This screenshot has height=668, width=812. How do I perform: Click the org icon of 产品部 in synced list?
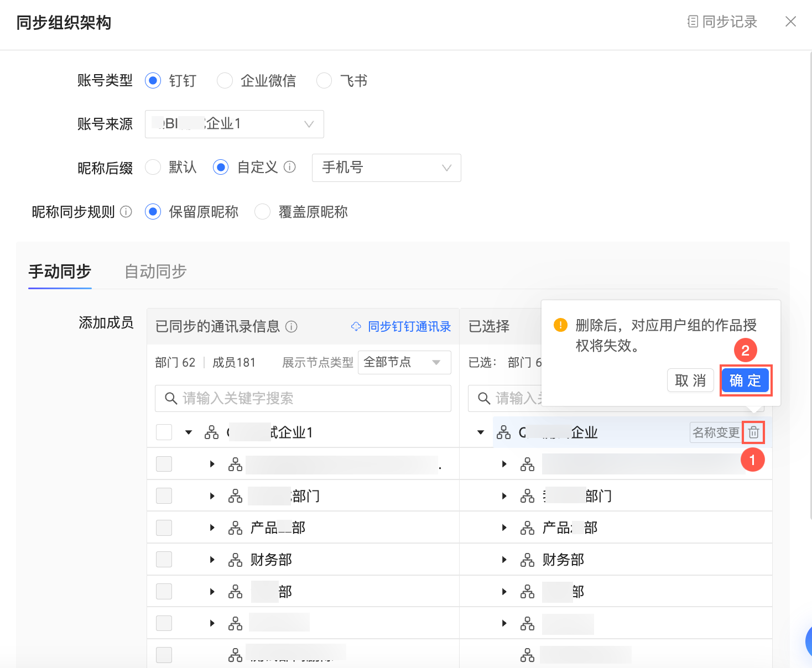[236, 528]
